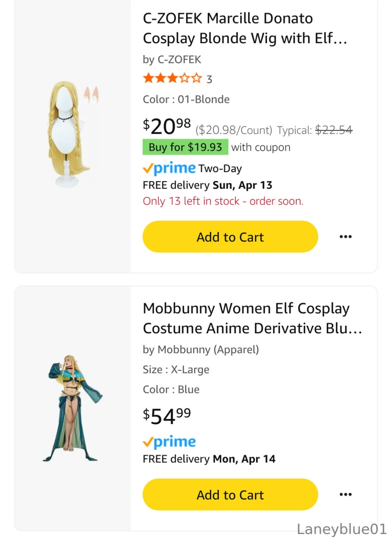Open more options for the Marcille wig
The height and width of the screenshot is (542, 392).
point(346,236)
